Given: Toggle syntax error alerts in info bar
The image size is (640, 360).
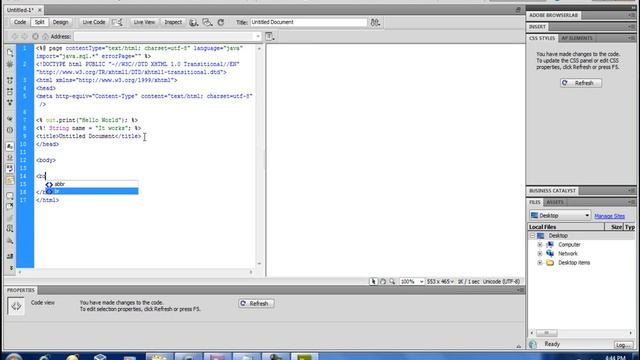Looking at the screenshot, I should point(10,180).
